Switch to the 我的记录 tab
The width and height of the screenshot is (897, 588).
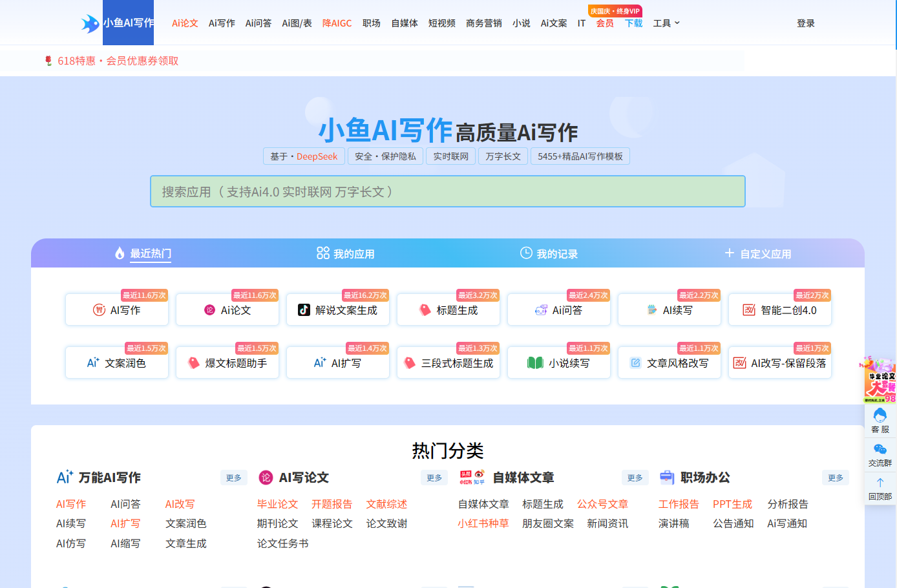point(549,253)
